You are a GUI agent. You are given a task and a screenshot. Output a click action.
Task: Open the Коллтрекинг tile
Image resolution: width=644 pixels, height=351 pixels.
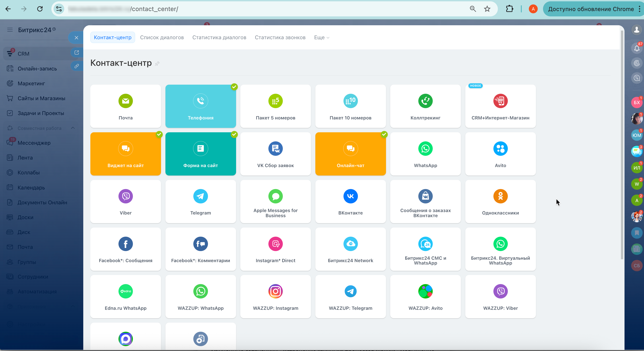click(x=425, y=106)
